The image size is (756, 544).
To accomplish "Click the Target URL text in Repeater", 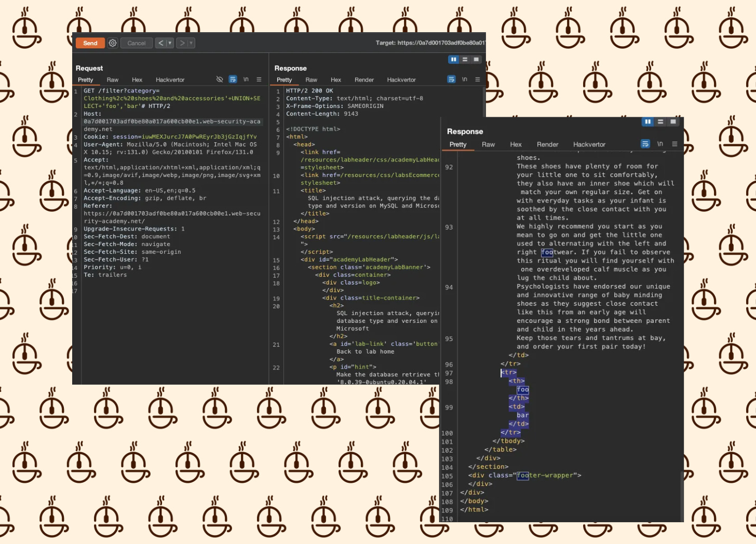I will pos(430,43).
